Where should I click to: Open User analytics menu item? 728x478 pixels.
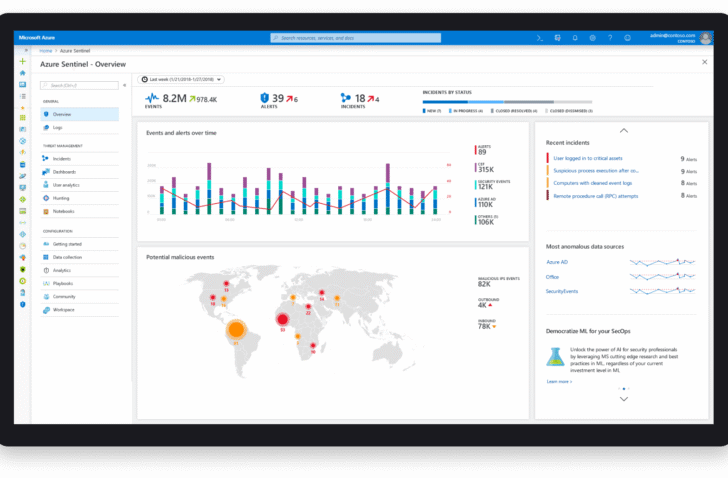click(x=79, y=185)
